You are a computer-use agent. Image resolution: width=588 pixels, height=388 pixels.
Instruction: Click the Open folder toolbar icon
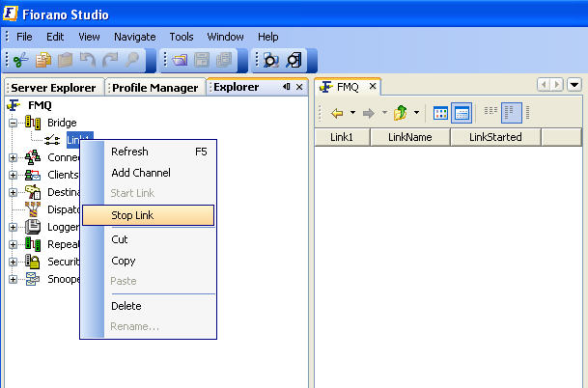pos(180,60)
